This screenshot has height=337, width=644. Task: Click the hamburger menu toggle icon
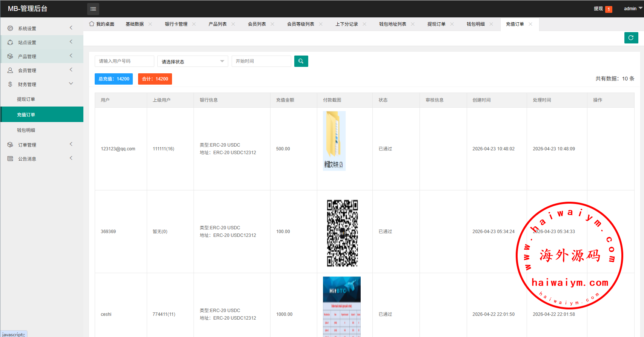tap(93, 9)
